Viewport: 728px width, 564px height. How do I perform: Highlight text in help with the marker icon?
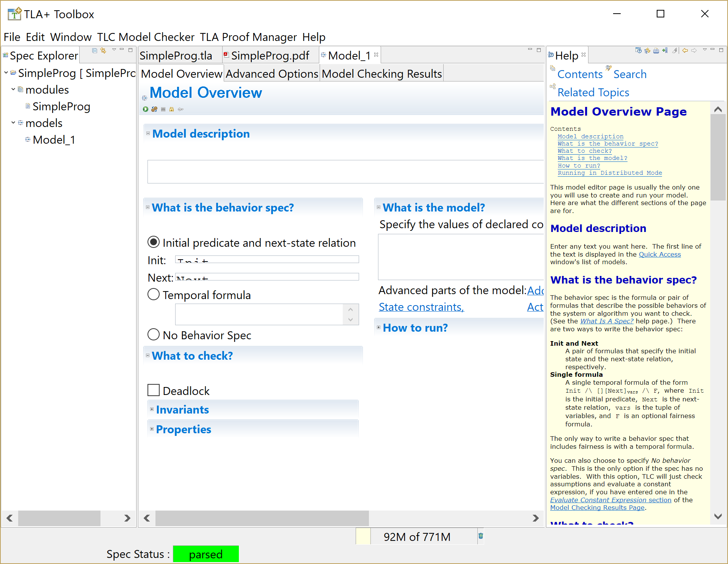675,50
